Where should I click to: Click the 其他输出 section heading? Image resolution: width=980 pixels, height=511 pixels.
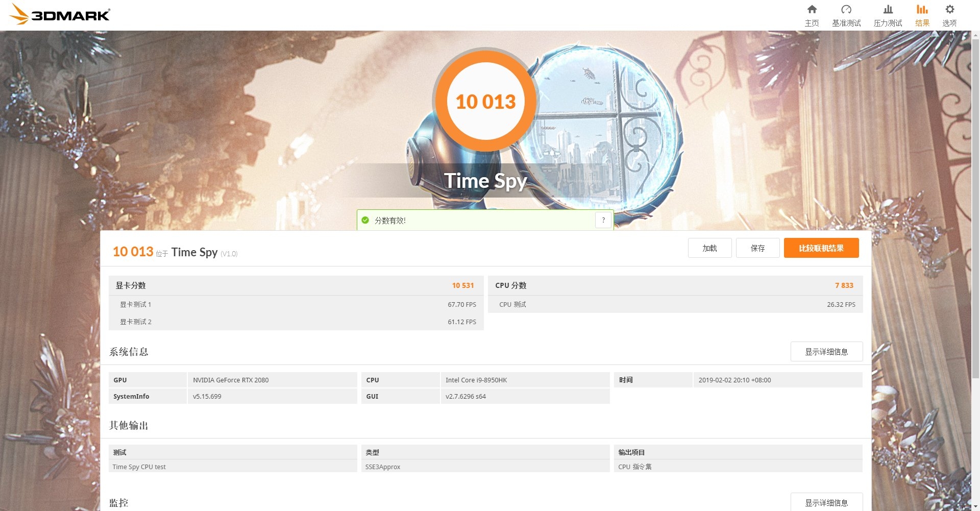[x=129, y=425]
